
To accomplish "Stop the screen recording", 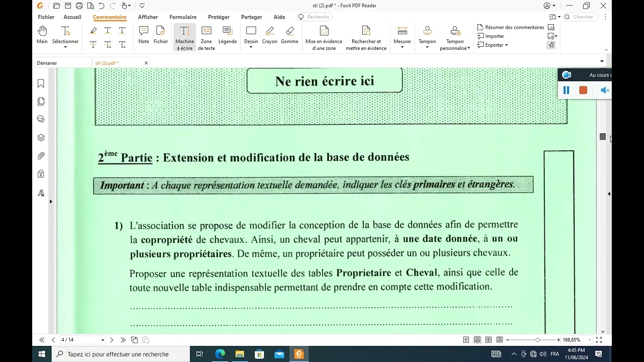I will [x=583, y=90].
